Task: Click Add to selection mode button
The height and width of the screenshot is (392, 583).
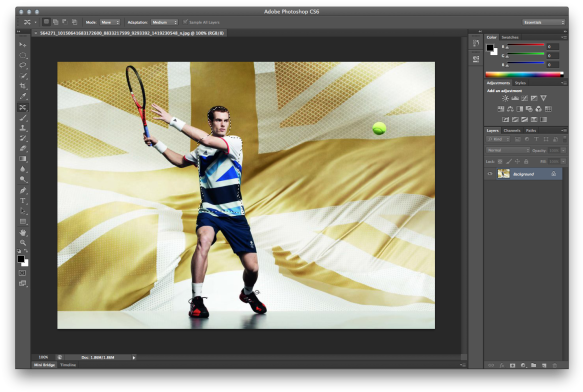Action: 55,22
